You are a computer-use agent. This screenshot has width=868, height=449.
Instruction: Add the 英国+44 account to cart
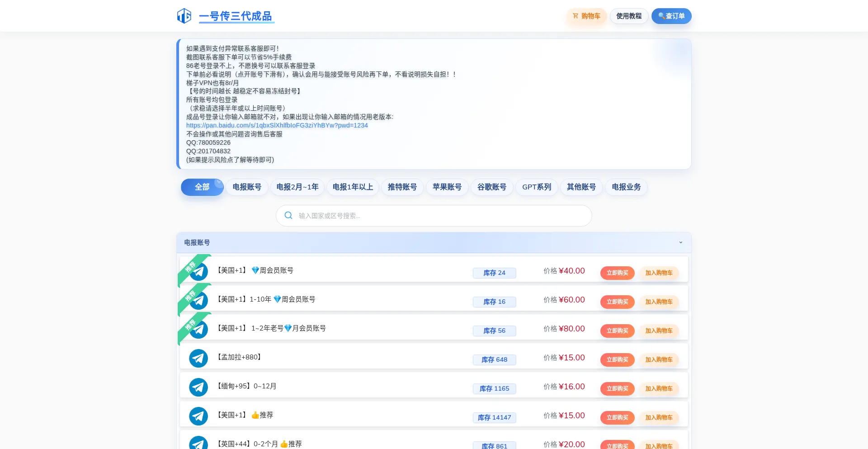[x=659, y=445]
